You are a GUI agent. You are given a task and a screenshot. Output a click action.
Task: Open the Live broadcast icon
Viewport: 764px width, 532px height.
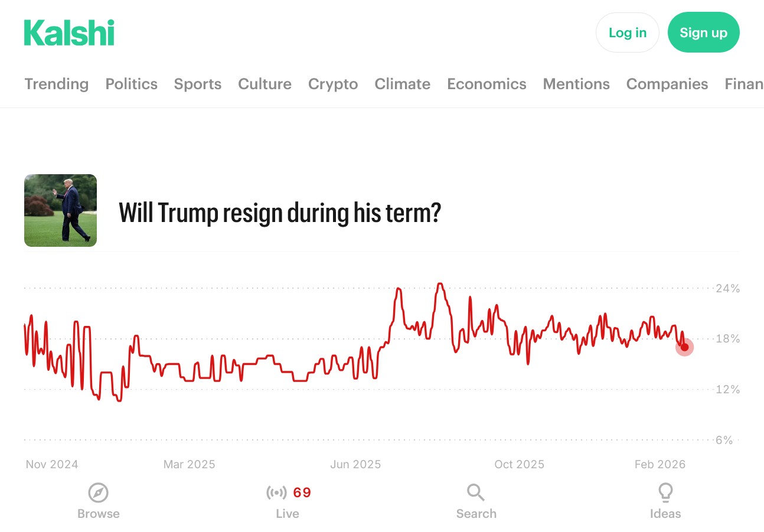tap(276, 492)
